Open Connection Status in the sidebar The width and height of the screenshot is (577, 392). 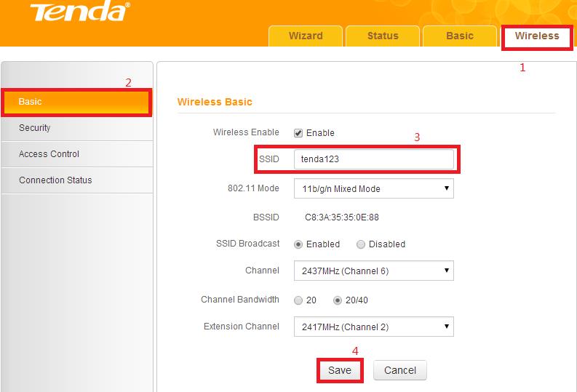tap(76, 180)
